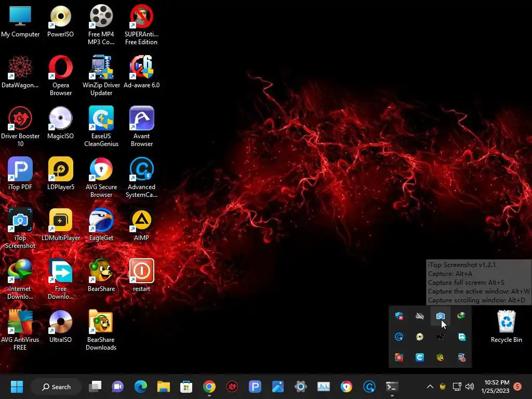
Task: Click the PowerISO disc icon in tray overflow
Action: (420, 337)
